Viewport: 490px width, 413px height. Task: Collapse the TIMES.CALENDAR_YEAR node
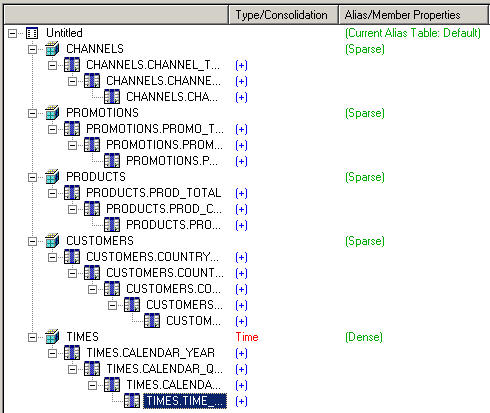(52, 353)
